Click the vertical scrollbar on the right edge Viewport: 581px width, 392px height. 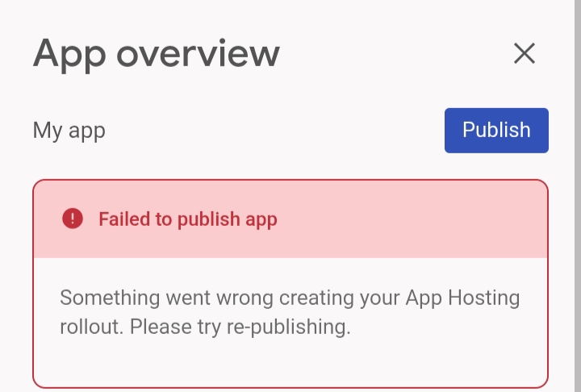(578, 196)
